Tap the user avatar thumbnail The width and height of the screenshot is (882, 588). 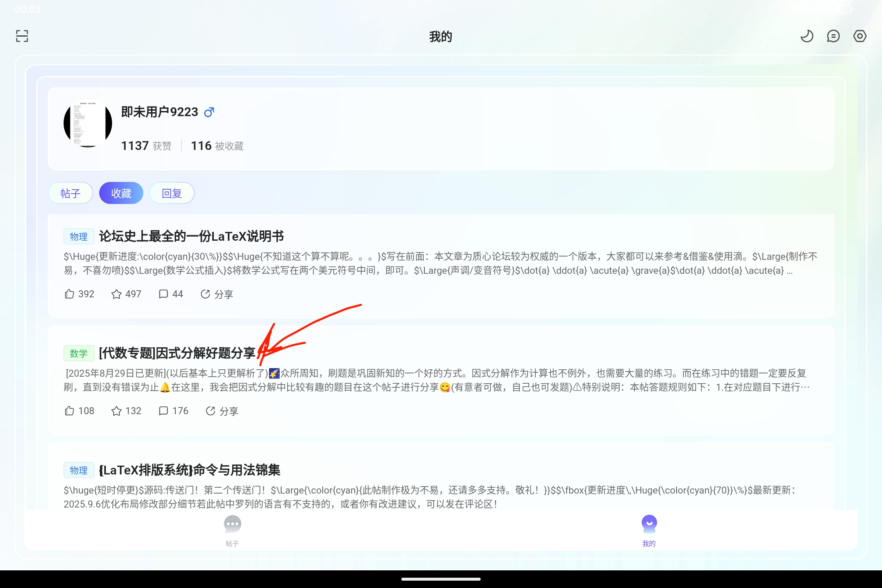[87, 123]
